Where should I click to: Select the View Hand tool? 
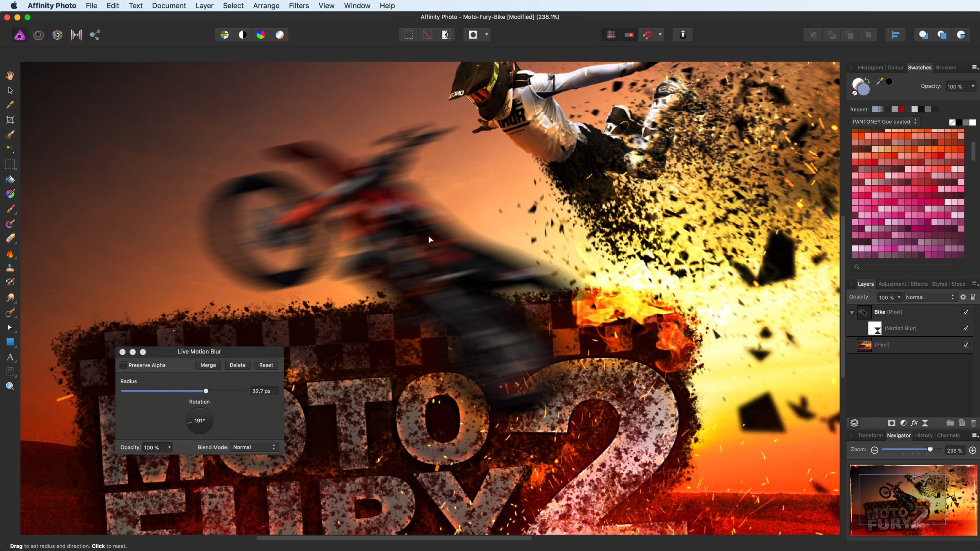coord(10,76)
